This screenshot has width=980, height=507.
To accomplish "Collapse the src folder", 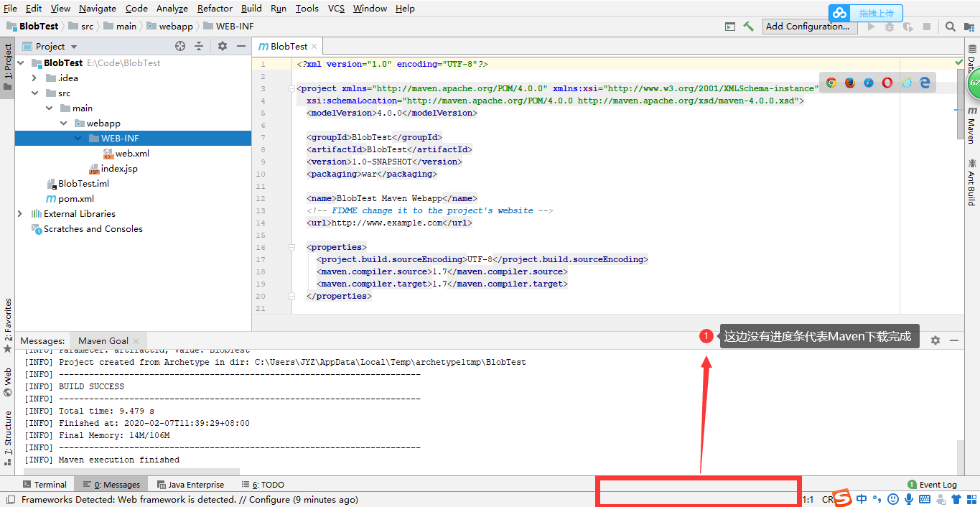I will tap(35, 93).
